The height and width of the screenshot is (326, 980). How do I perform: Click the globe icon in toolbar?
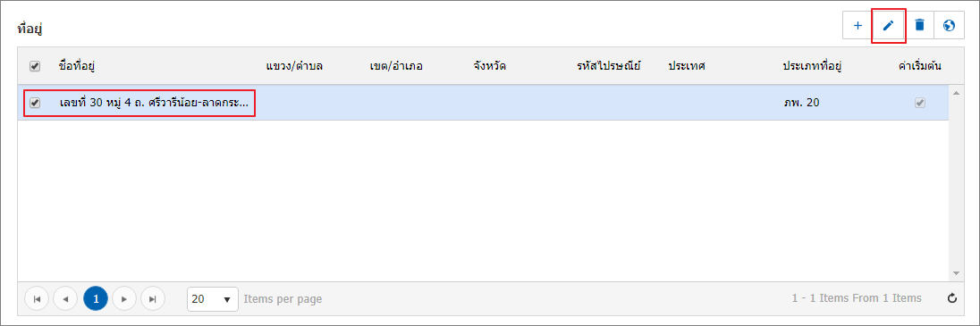coord(950,26)
